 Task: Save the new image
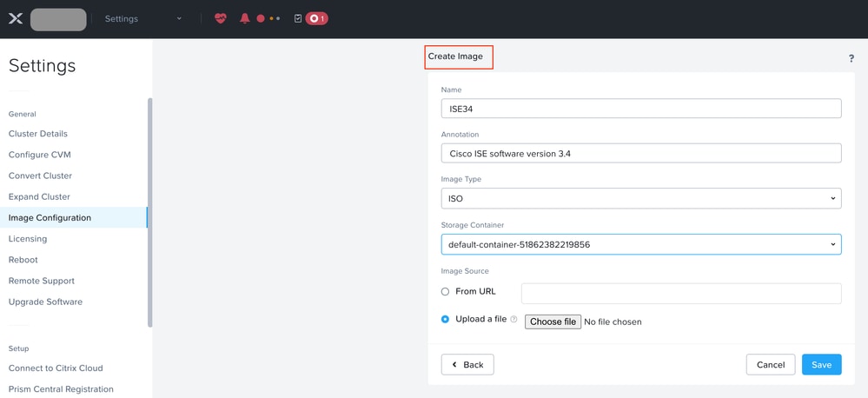coord(821,365)
